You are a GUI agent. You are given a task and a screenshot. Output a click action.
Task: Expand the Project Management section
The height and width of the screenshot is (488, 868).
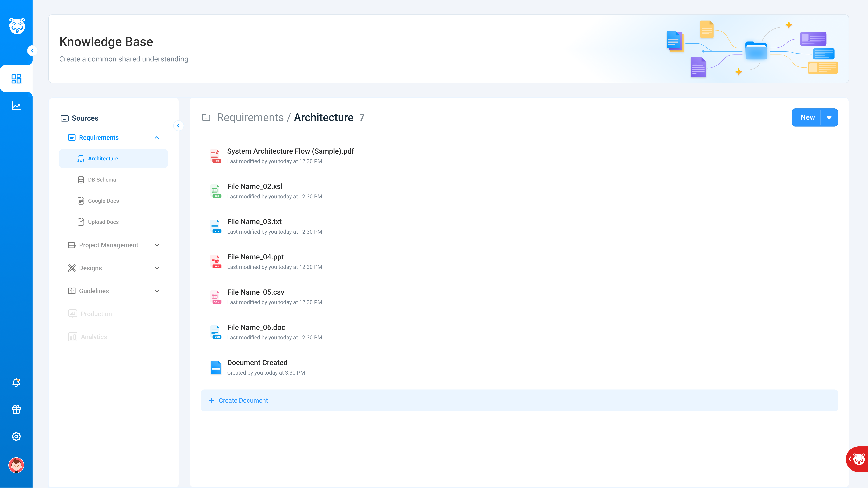[x=157, y=245]
